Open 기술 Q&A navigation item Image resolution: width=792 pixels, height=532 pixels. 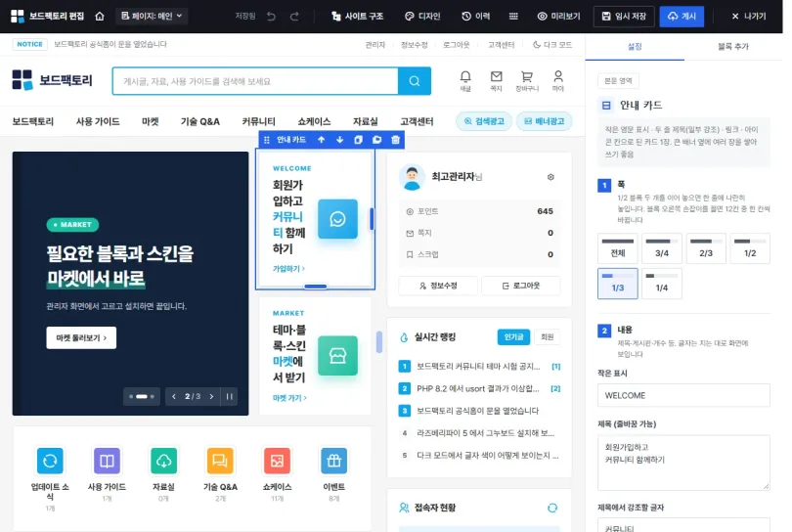coord(200,121)
